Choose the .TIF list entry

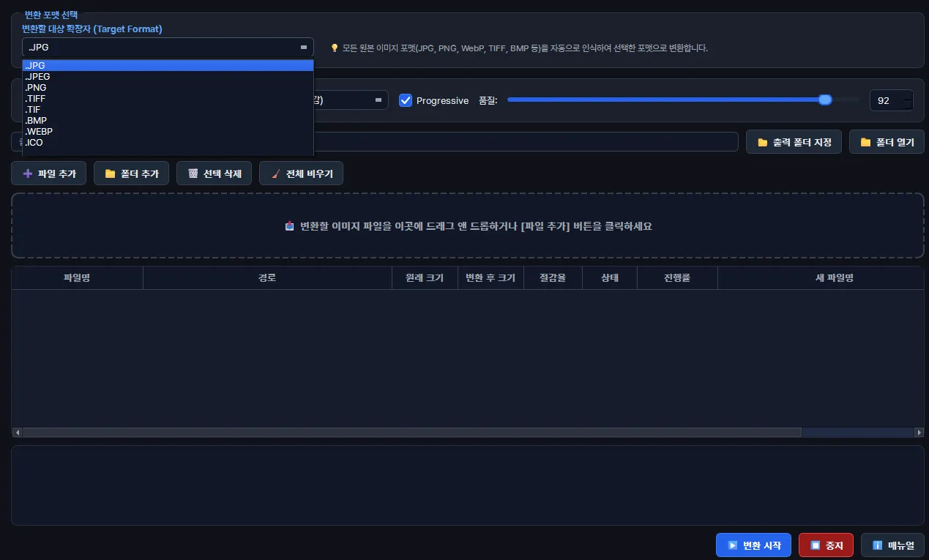click(x=168, y=109)
